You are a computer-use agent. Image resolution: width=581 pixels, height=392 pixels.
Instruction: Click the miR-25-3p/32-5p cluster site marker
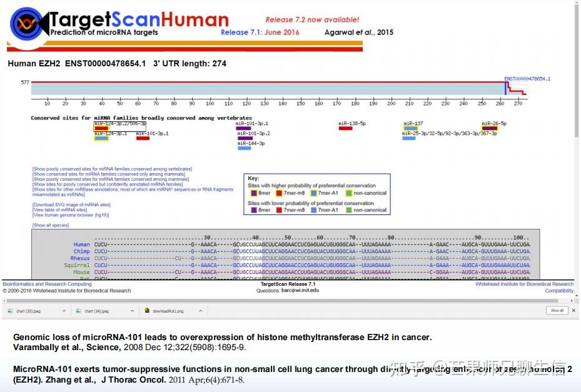(x=410, y=138)
